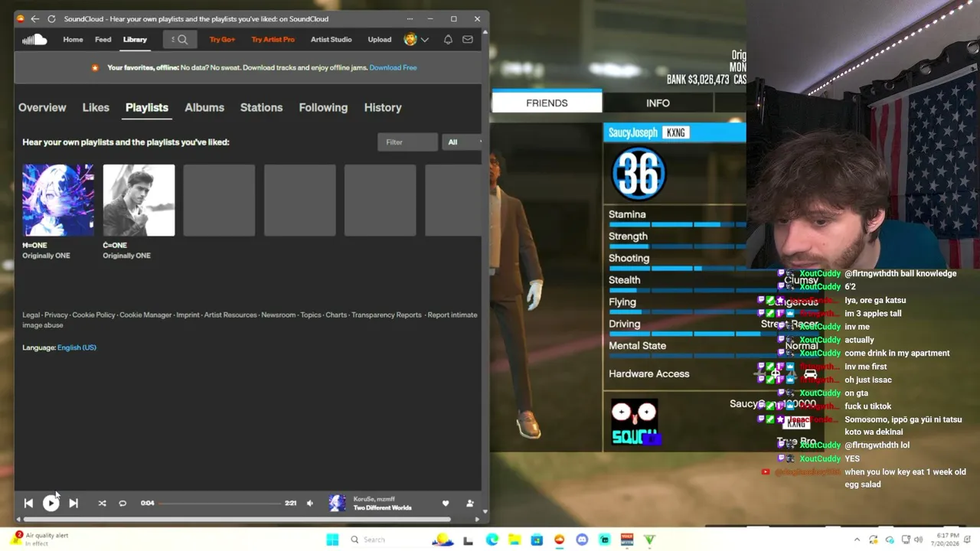
Task: Click the C=ONE playlist title
Action: [x=115, y=246]
